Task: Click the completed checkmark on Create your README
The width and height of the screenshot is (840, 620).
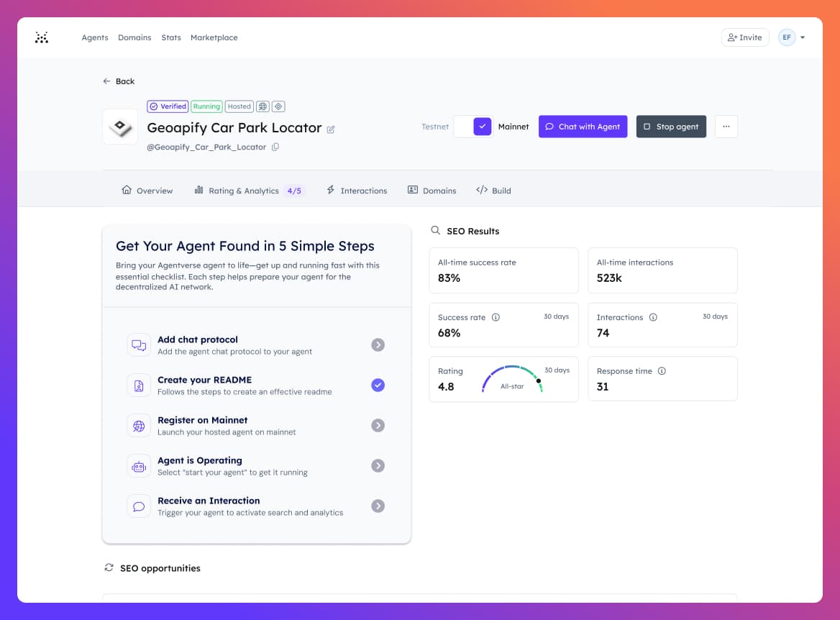Action: tap(378, 385)
